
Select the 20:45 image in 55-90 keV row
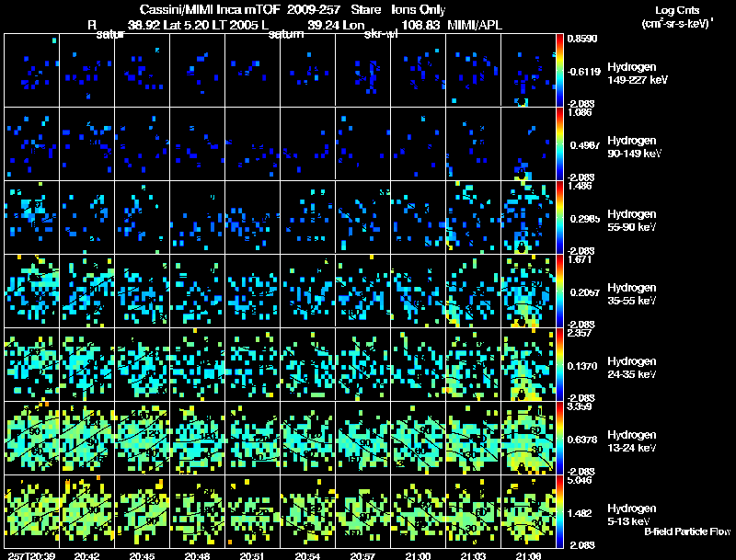point(143,217)
